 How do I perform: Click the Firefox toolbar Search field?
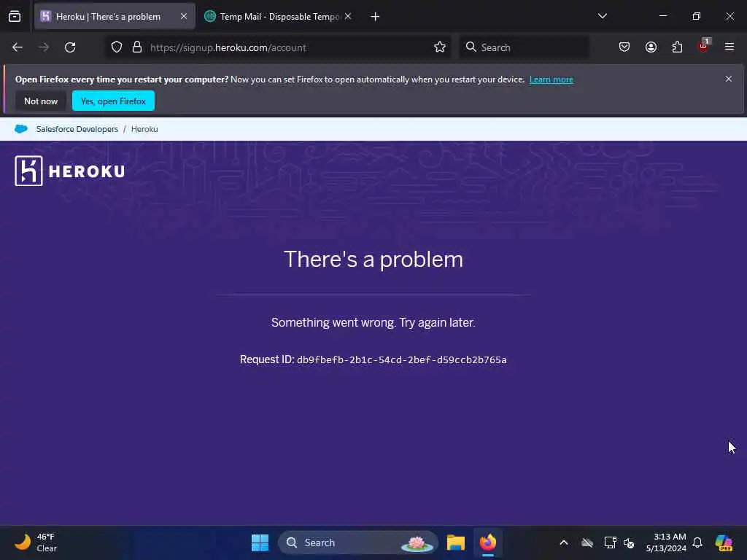click(524, 47)
